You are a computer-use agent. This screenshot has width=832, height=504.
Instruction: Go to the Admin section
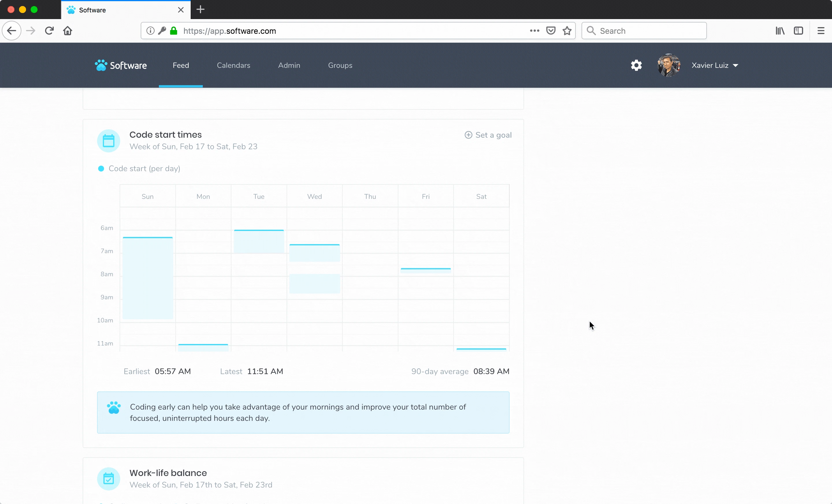coord(289,66)
